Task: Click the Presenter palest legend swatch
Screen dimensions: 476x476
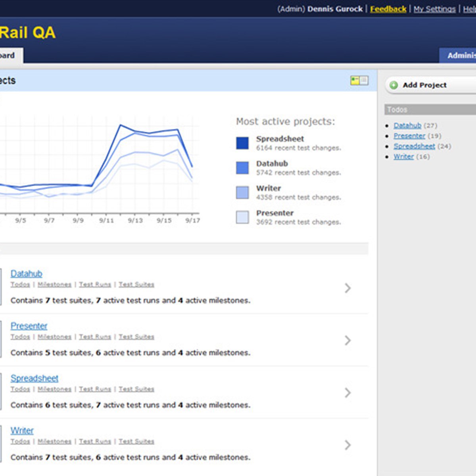Action: click(x=242, y=217)
